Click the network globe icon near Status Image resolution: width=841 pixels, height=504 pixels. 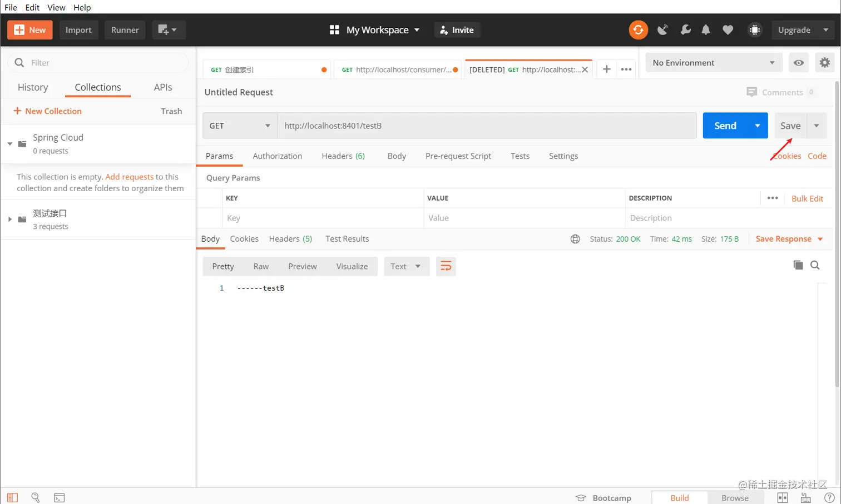(575, 239)
